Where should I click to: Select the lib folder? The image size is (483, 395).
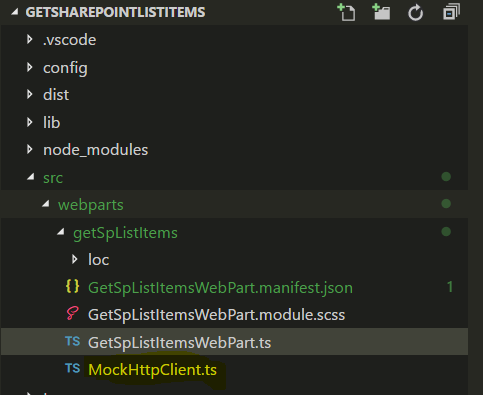pyautogui.click(x=51, y=123)
